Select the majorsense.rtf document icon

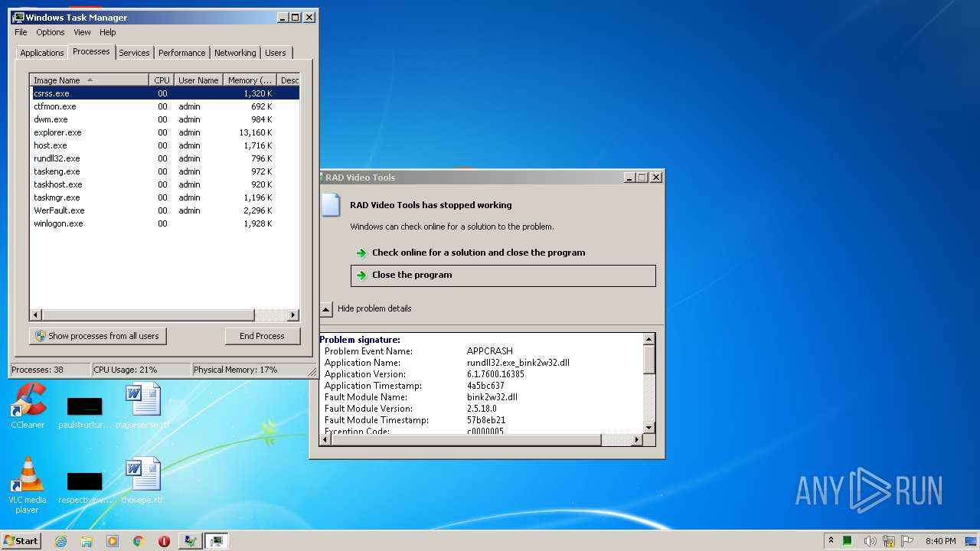click(x=143, y=404)
